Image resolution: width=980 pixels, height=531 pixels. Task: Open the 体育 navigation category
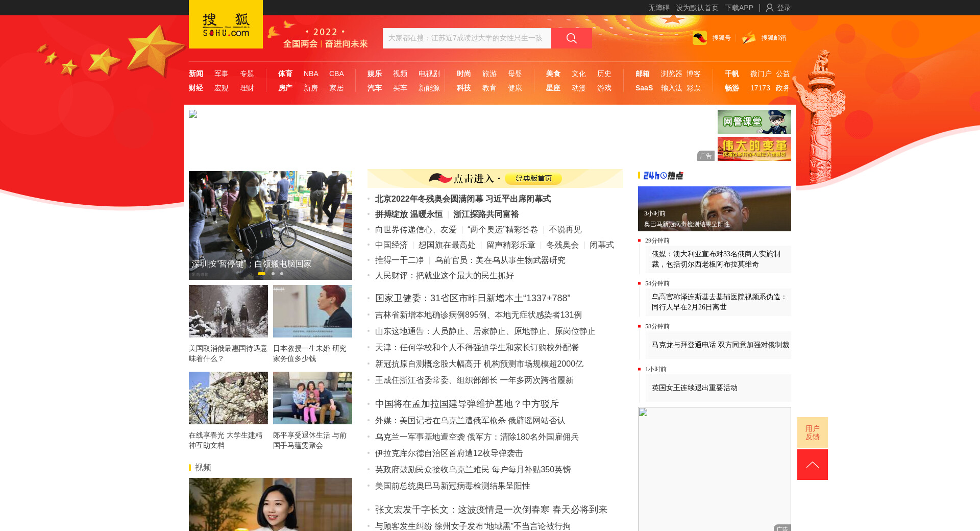285,74
